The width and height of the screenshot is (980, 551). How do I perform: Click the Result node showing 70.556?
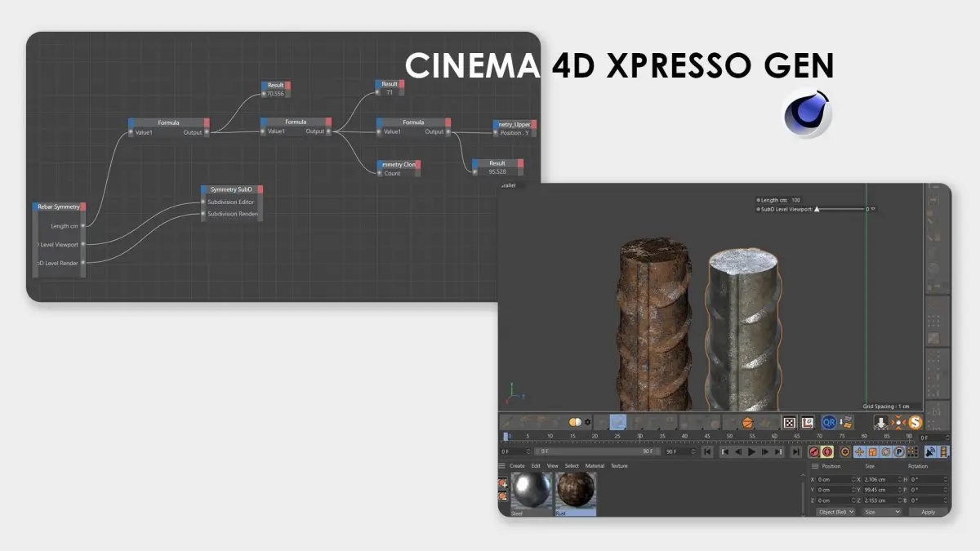275,89
